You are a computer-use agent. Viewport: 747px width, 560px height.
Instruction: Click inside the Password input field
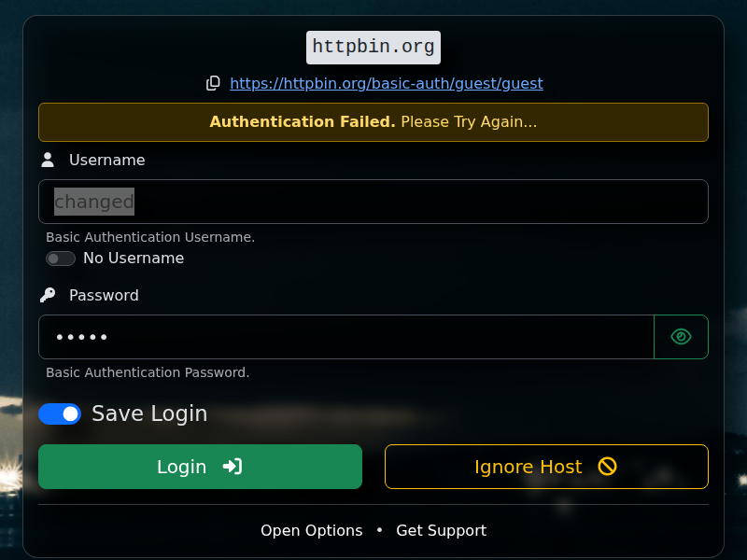(x=345, y=336)
